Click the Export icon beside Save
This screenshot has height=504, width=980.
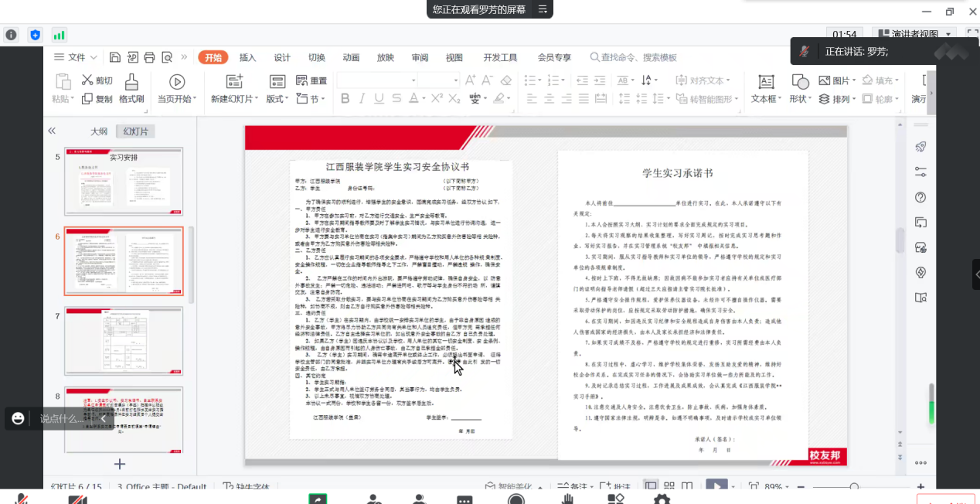coord(132,57)
